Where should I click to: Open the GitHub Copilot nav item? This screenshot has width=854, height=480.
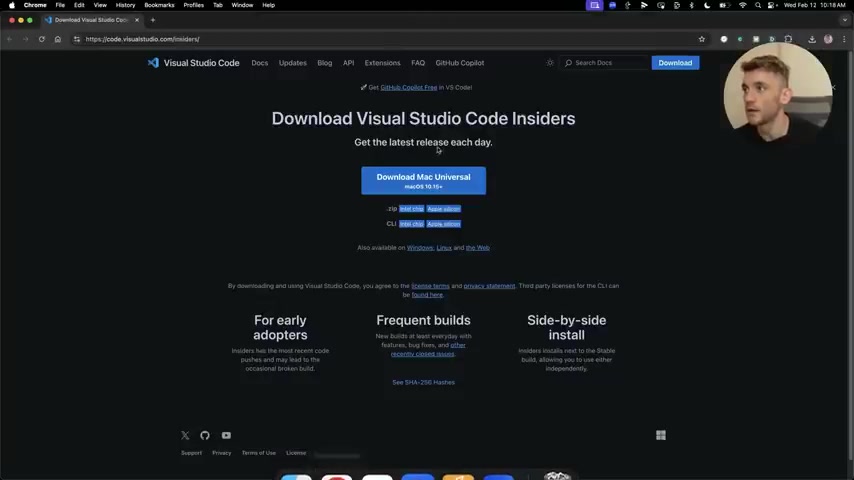[x=460, y=63]
